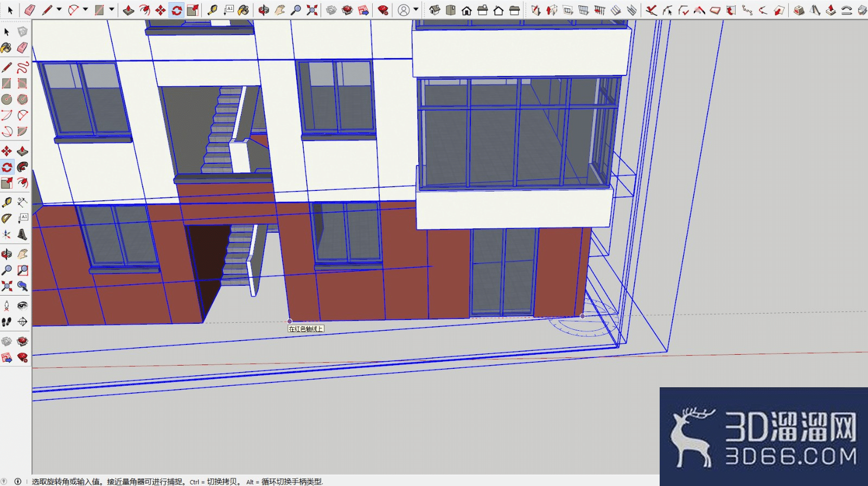Open the Extension Warehouse ruby icon
This screenshot has width=868, height=486.
tap(384, 10)
